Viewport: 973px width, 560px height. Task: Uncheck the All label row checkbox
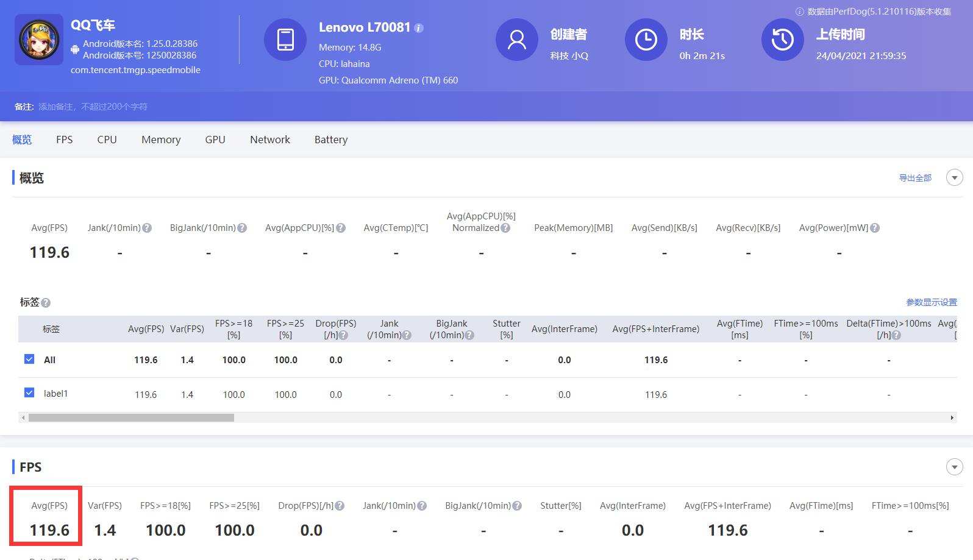(29, 359)
